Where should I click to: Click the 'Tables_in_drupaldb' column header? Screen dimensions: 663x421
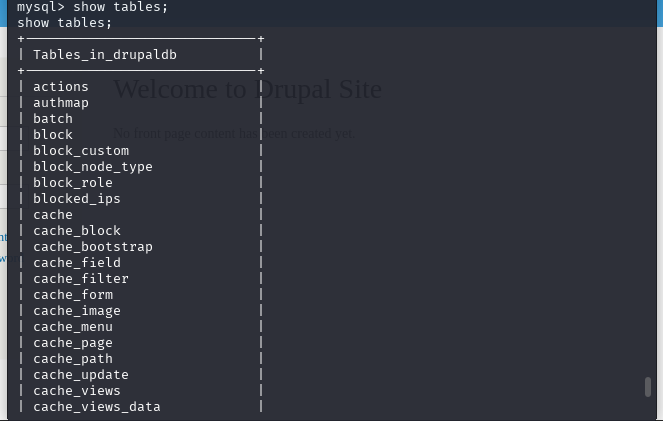pos(105,55)
